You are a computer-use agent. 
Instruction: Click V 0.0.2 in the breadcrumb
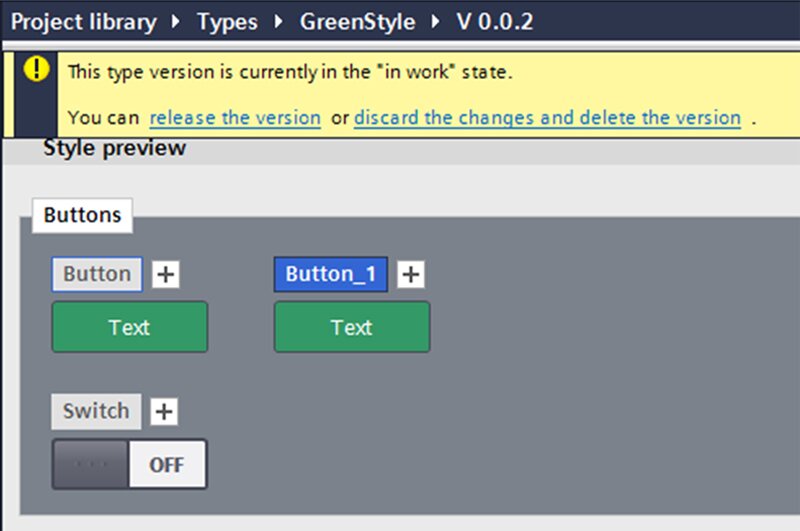[x=495, y=22]
